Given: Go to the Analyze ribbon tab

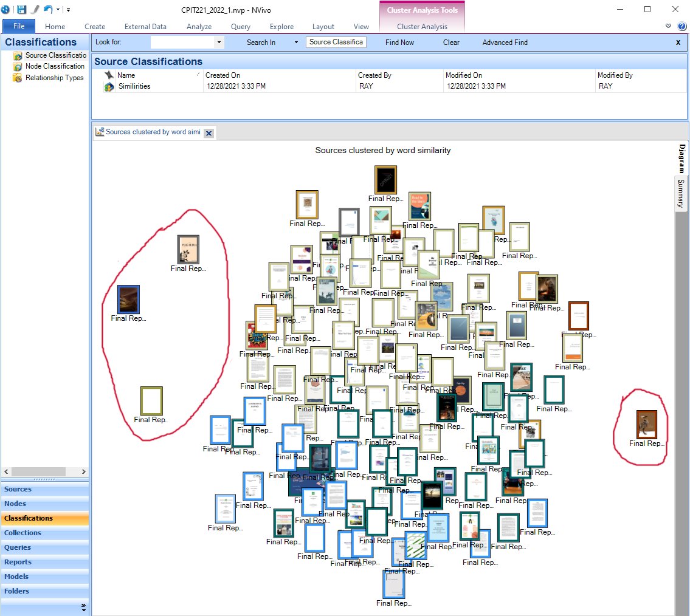Looking at the screenshot, I should [199, 26].
